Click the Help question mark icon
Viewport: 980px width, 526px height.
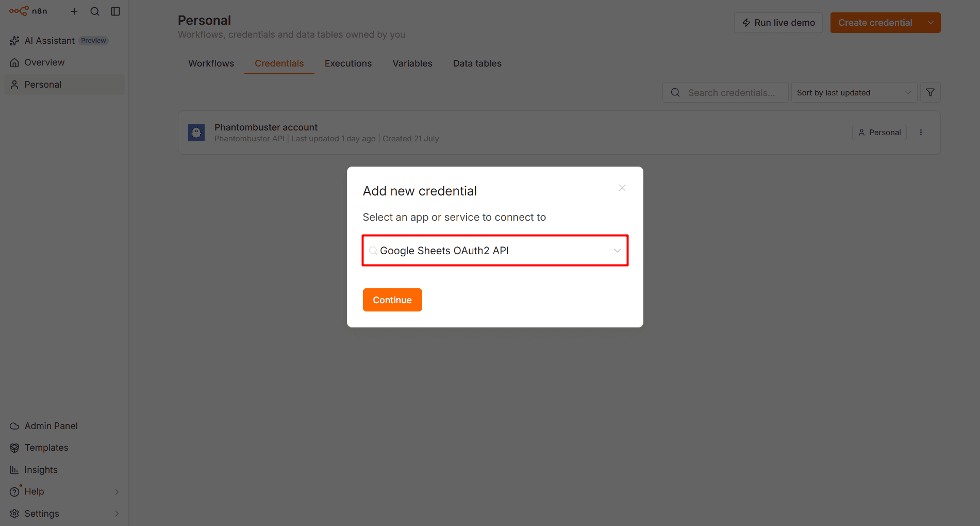pyautogui.click(x=14, y=491)
